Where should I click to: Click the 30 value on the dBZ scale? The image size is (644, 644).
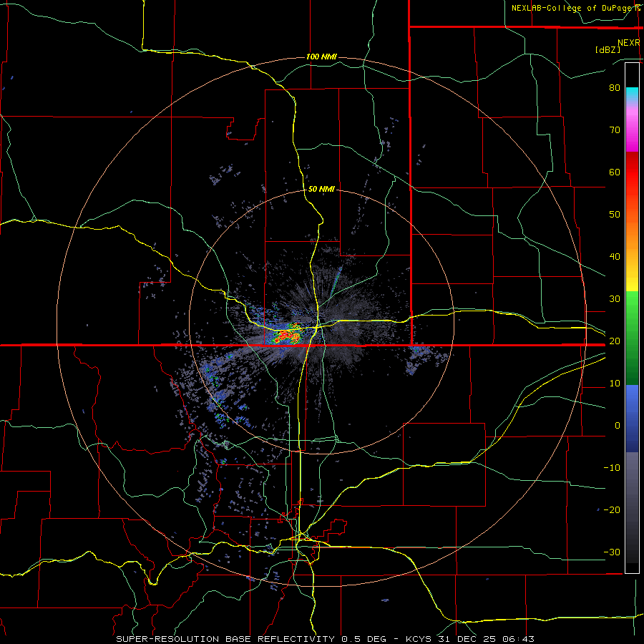point(615,299)
